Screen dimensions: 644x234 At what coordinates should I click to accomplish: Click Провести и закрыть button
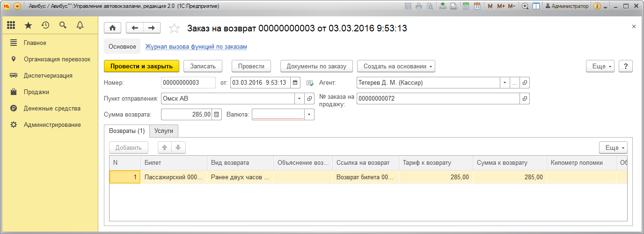pyautogui.click(x=141, y=66)
